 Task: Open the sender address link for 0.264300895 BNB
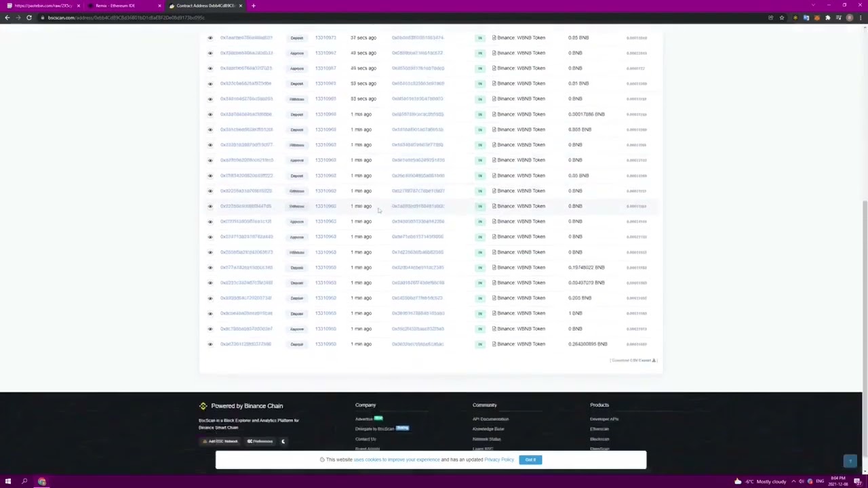418,344
